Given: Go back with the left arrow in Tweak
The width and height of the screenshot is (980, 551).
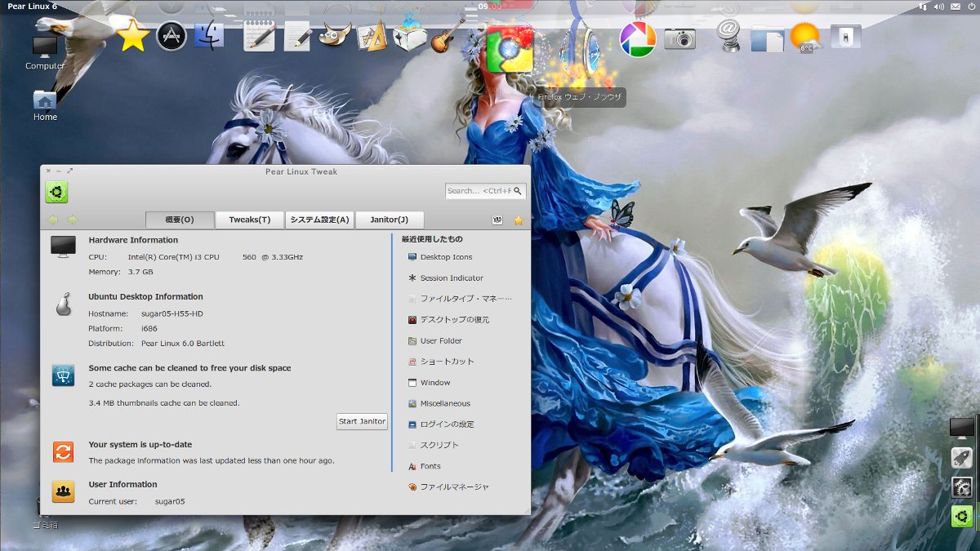Looking at the screenshot, I should tap(53, 220).
